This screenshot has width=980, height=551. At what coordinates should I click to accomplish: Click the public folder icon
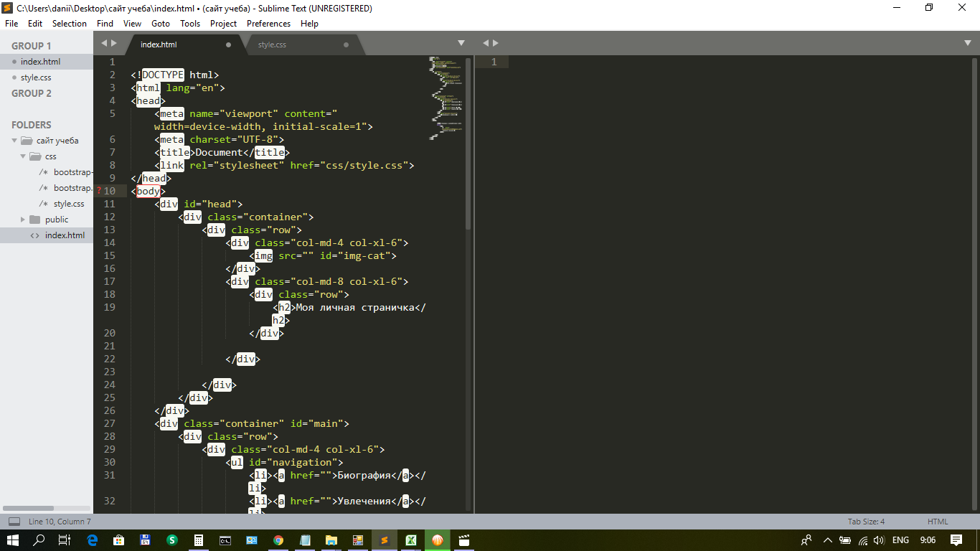(x=35, y=220)
